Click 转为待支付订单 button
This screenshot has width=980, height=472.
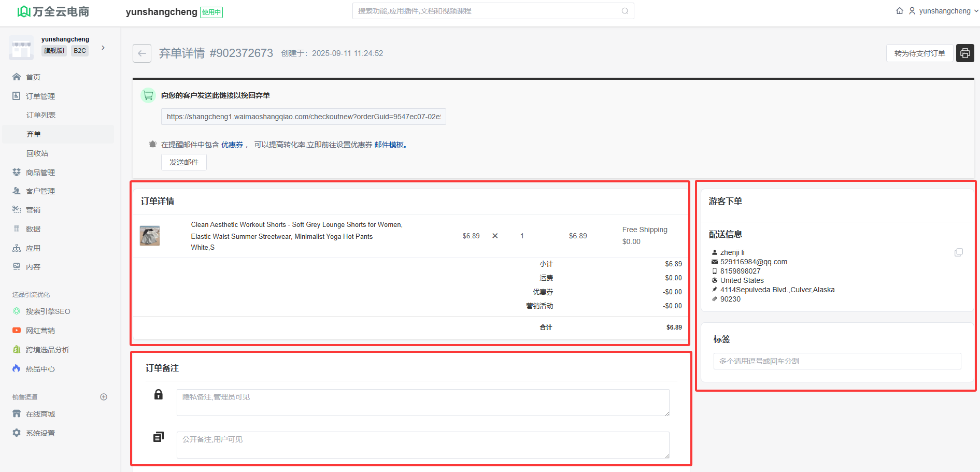coord(919,53)
